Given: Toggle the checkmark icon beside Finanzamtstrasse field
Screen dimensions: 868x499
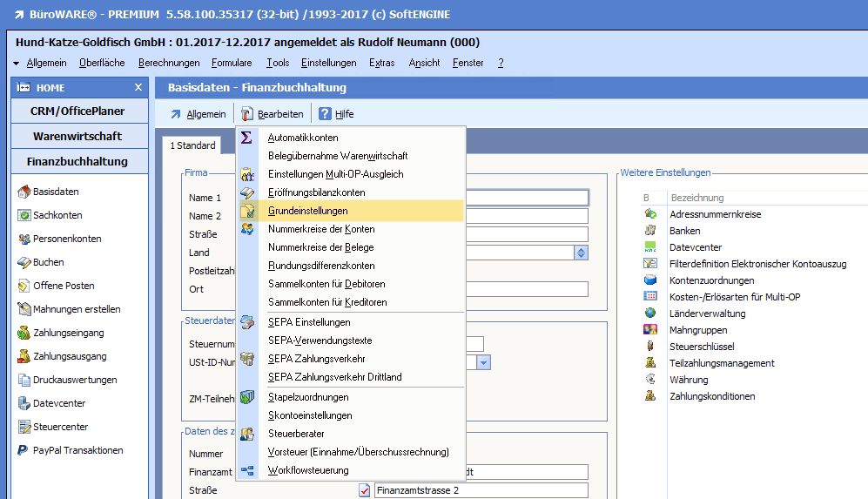Looking at the screenshot, I should point(365,490).
